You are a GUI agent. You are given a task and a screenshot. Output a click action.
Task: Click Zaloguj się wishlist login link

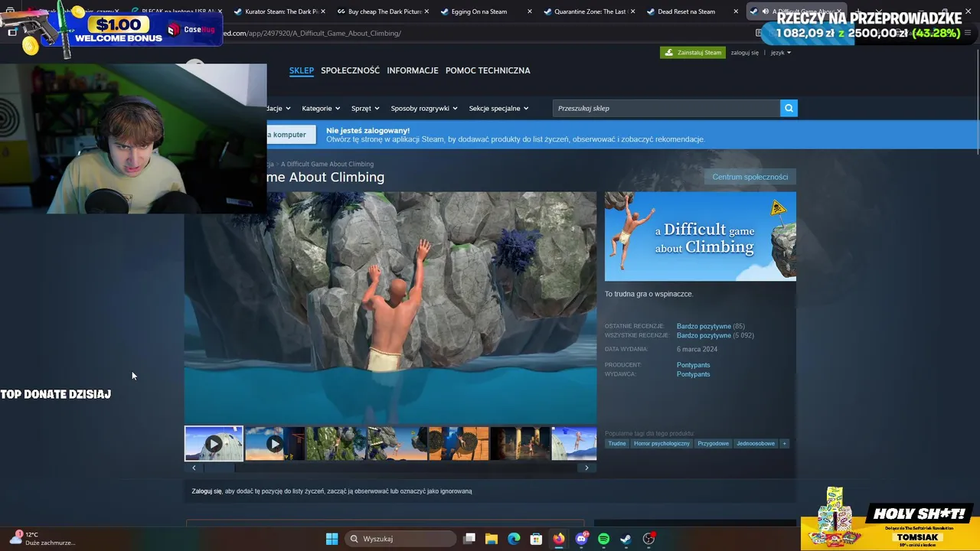point(207,491)
